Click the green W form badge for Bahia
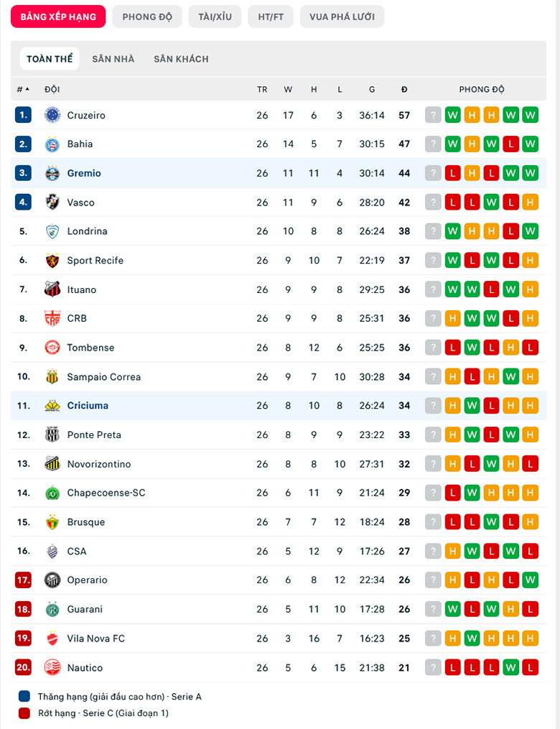This screenshot has width=560, height=729. [x=453, y=144]
